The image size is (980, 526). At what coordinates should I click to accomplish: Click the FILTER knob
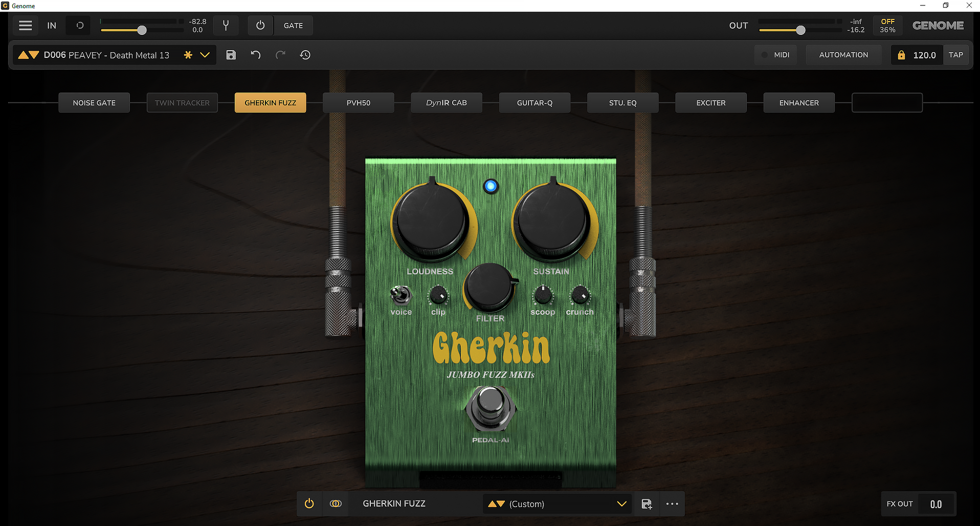point(490,287)
